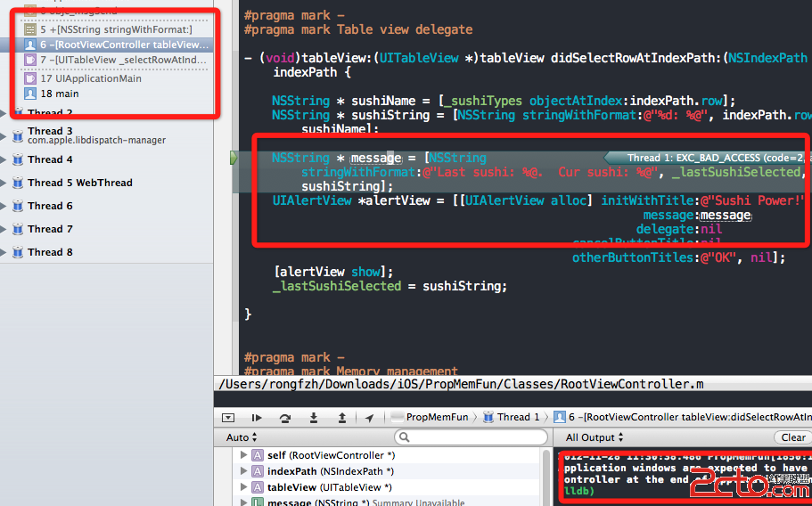Click the Step Into debug icon

click(x=314, y=417)
